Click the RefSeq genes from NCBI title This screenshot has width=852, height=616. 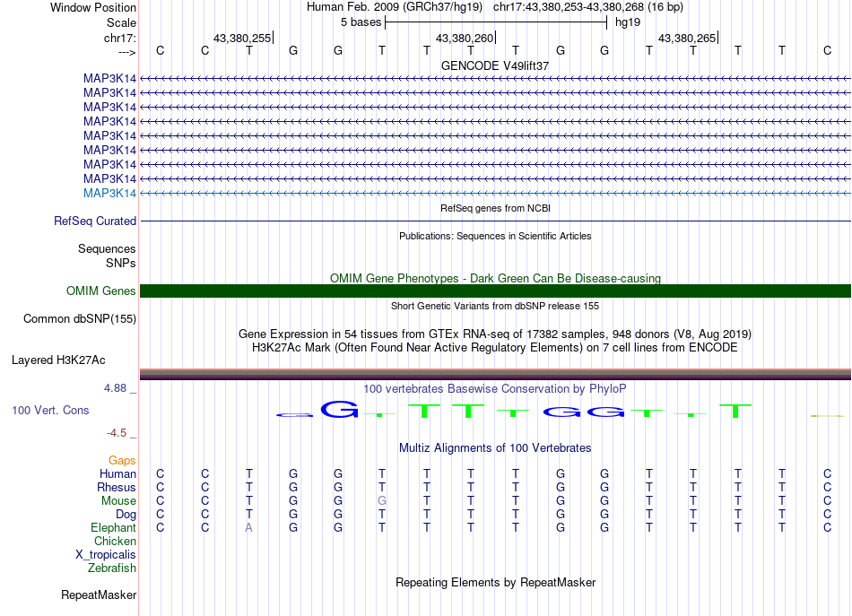coord(495,208)
